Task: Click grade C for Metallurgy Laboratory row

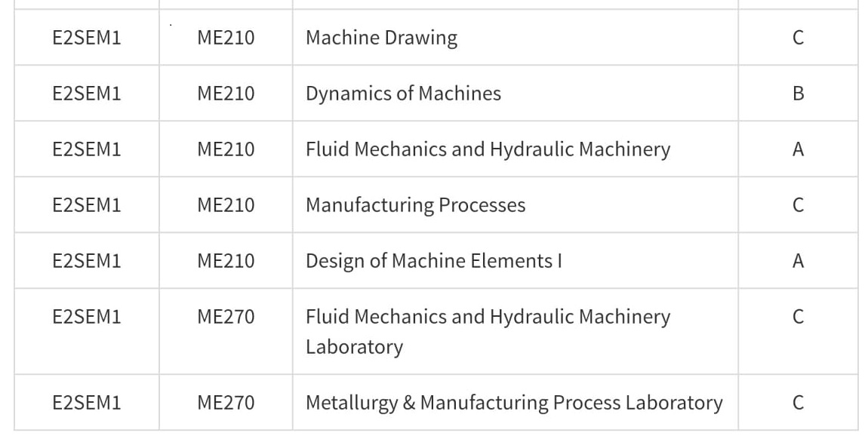Action: (798, 402)
